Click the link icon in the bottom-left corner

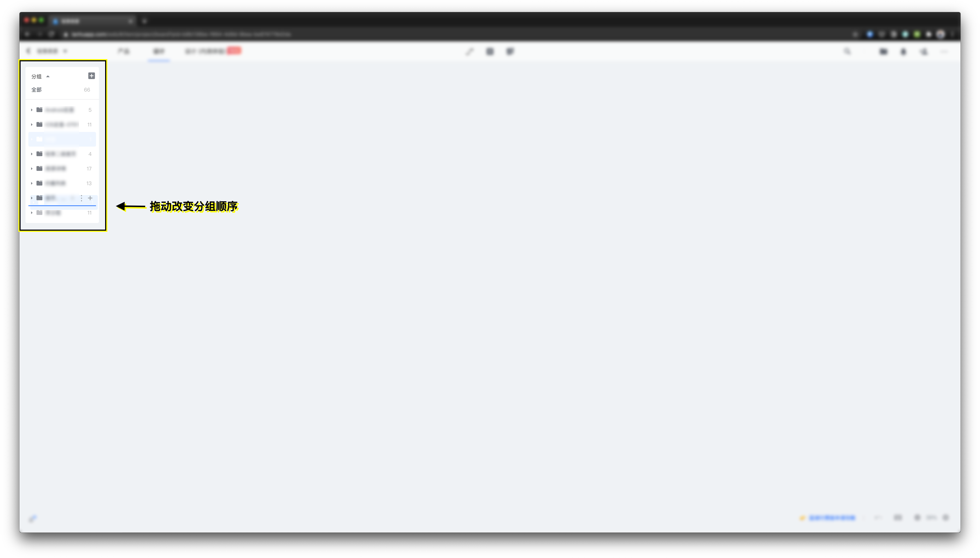33,519
